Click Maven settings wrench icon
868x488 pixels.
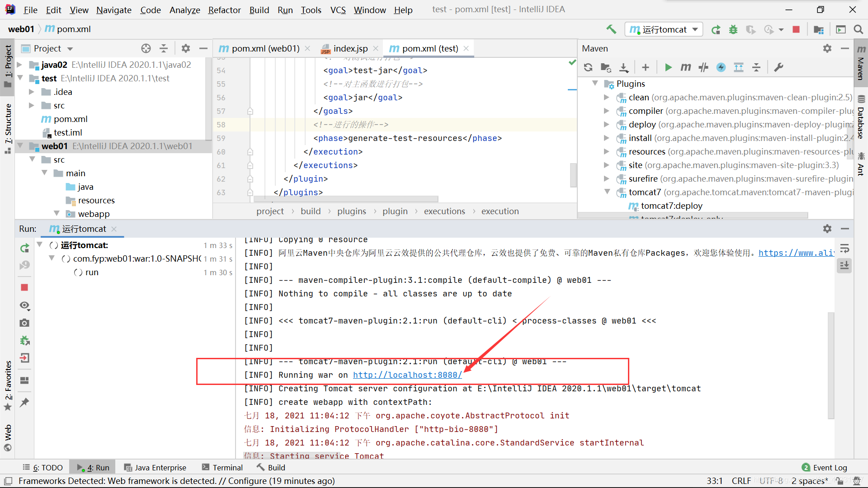[x=778, y=67]
